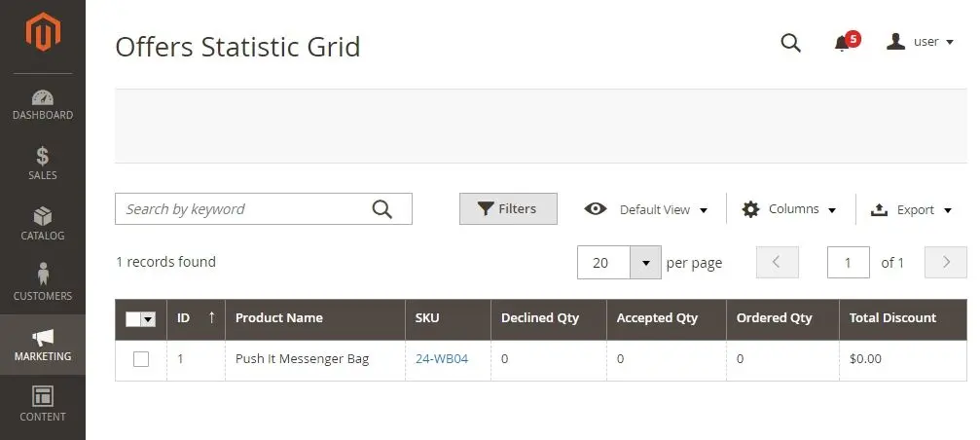Open the 24-WB04 SKU link
This screenshot has width=980, height=440.
[441, 359]
